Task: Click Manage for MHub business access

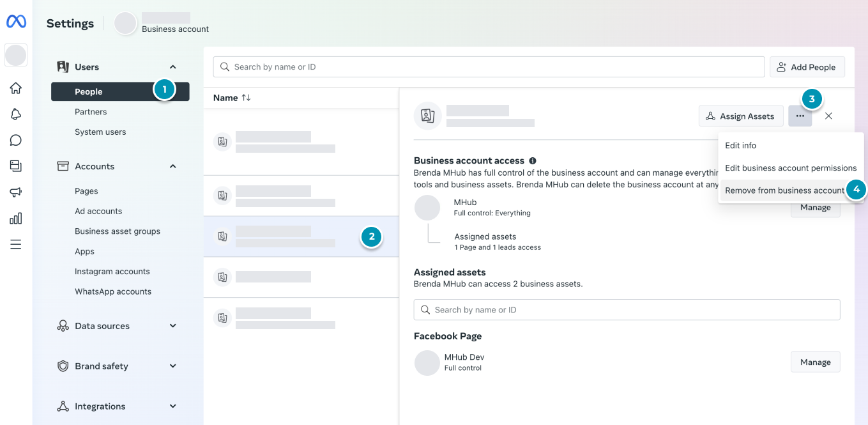Action: pos(816,208)
